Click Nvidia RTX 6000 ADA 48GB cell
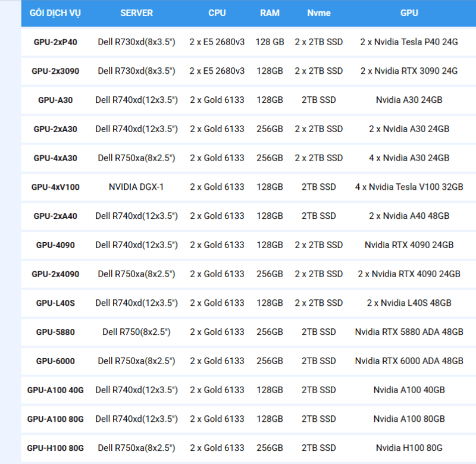476x464 pixels. coord(409,361)
